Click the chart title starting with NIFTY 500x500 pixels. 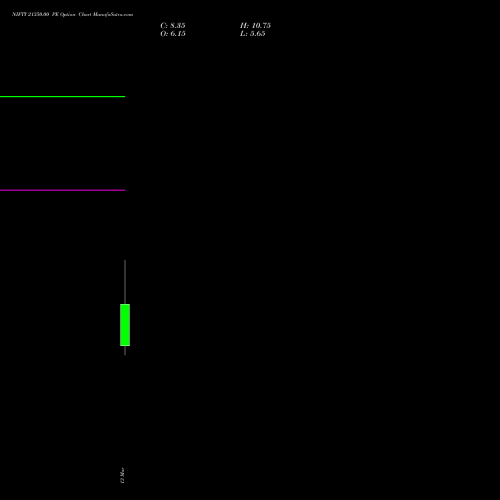pyautogui.click(x=73, y=14)
